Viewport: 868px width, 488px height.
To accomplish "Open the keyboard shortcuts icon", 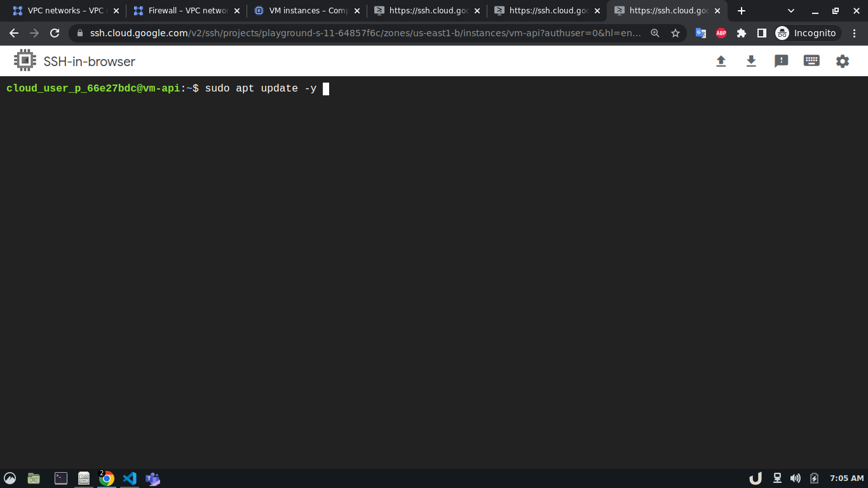I will pos(811,61).
